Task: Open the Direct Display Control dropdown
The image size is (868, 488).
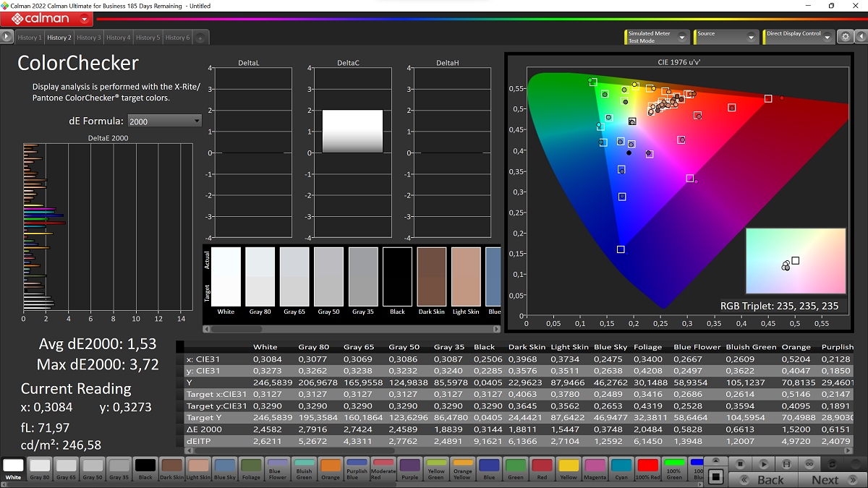Action: pyautogui.click(x=828, y=37)
